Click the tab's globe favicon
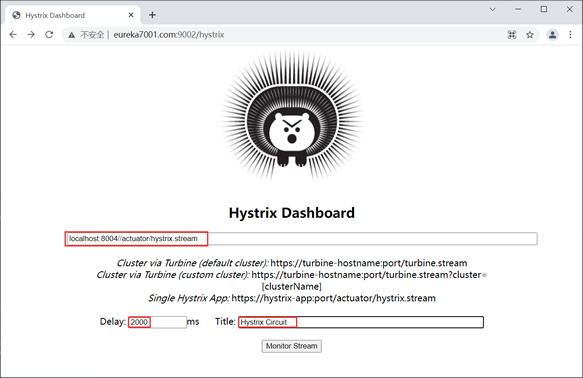The image size is (583, 378). [x=16, y=15]
